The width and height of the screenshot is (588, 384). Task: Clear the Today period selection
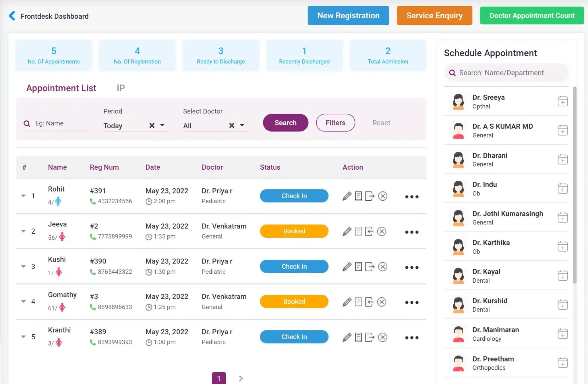click(152, 125)
